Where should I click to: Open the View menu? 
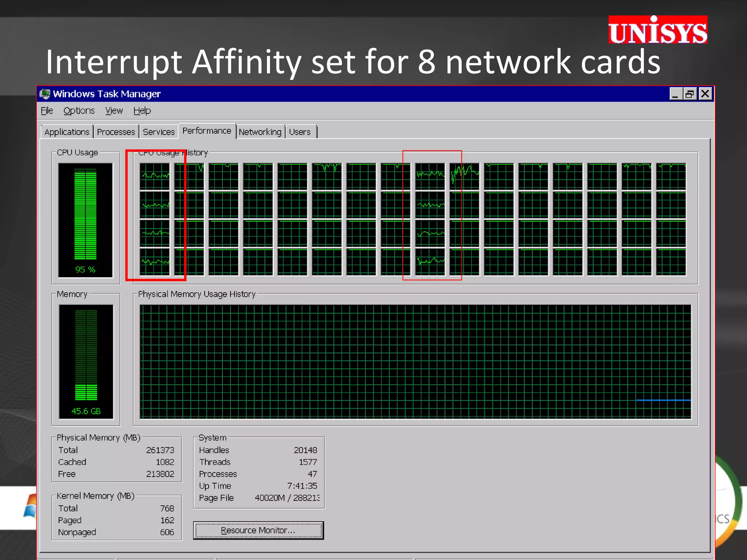point(114,110)
